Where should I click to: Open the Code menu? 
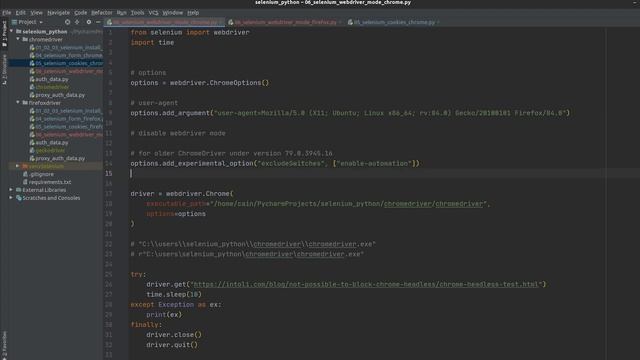tap(80, 13)
